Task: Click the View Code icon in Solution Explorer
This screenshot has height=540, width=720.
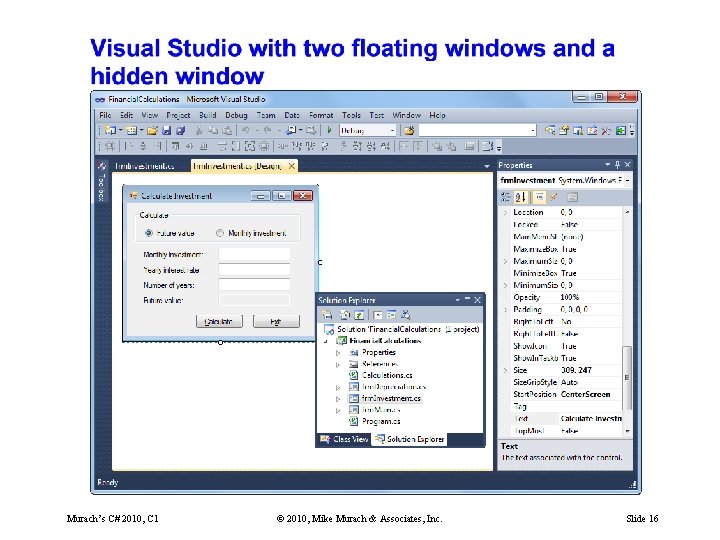Action: click(377, 315)
